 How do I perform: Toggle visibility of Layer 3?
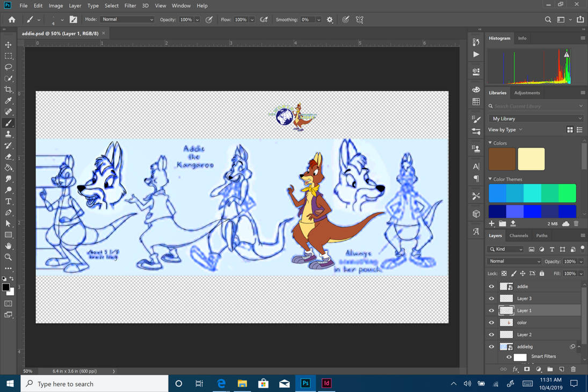point(491,299)
